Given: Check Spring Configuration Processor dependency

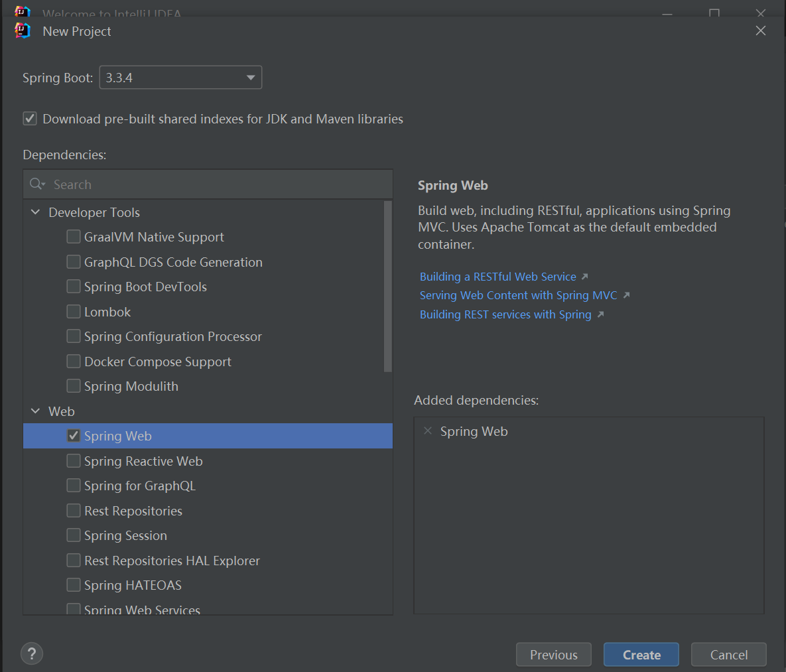Looking at the screenshot, I should (x=73, y=336).
